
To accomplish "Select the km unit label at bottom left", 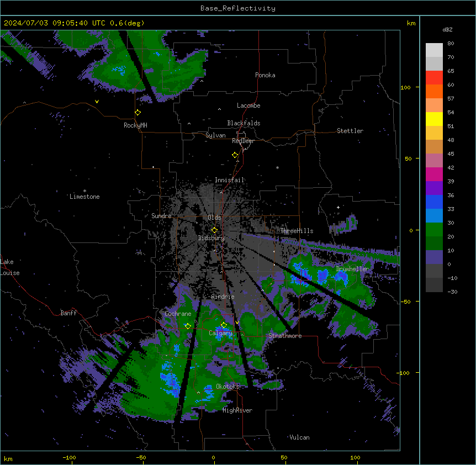I will [8, 458].
